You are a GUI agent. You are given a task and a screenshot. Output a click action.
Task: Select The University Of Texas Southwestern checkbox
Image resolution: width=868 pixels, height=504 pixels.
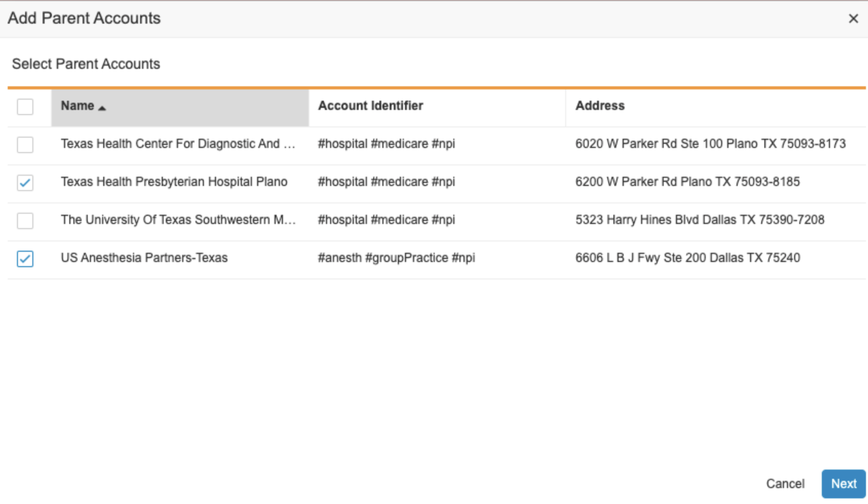click(25, 221)
